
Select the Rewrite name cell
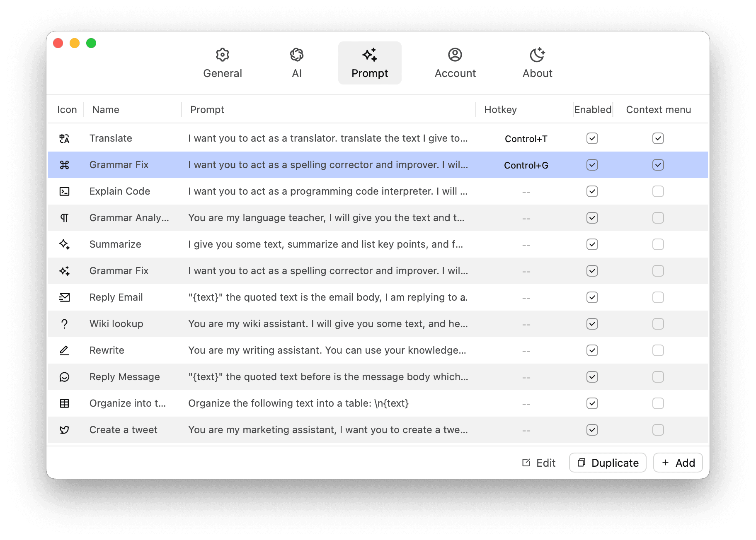(107, 350)
